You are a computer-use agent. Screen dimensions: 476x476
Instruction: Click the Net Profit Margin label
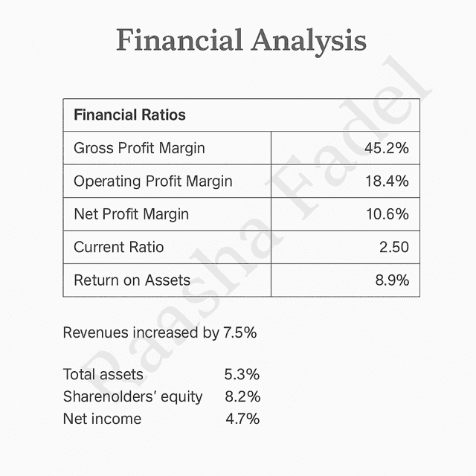pos(131,214)
